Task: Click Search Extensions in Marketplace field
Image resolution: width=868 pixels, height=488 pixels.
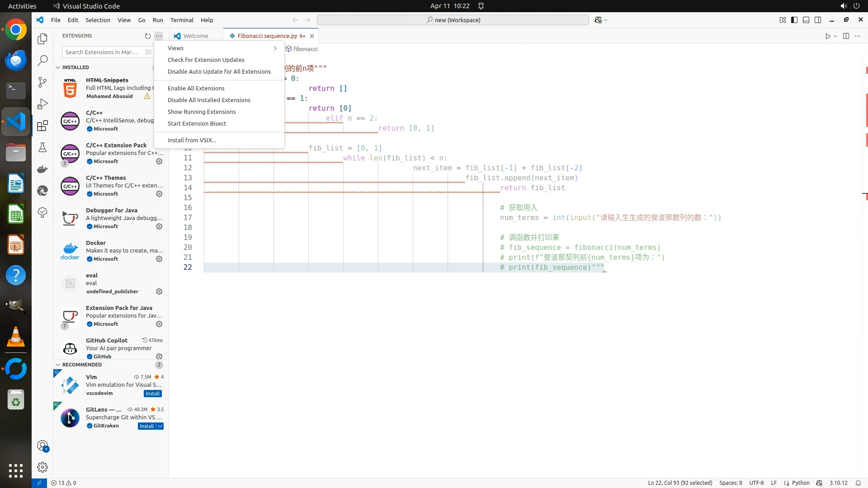Action: [x=102, y=52]
